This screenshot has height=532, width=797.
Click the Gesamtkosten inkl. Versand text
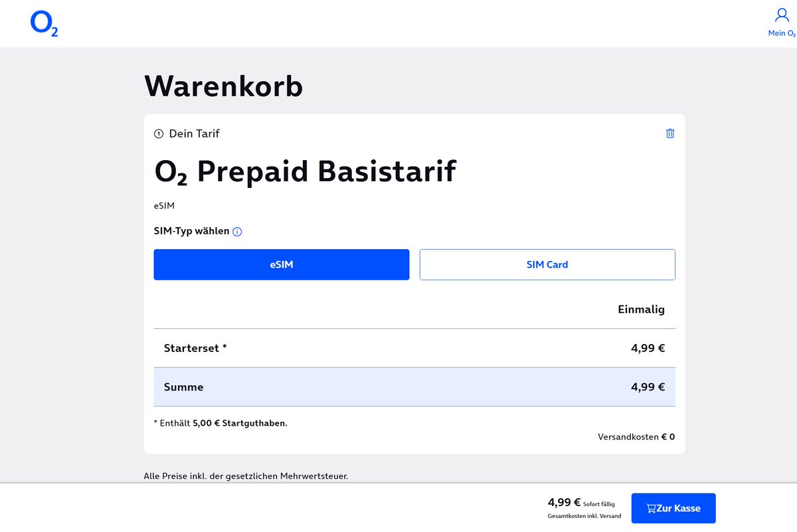point(584,516)
